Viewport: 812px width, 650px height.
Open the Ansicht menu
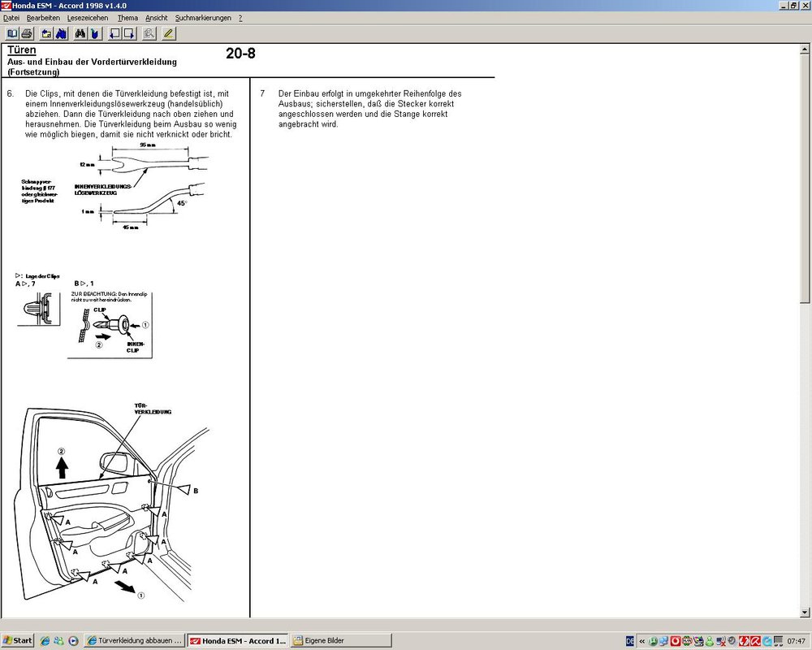pyautogui.click(x=157, y=17)
